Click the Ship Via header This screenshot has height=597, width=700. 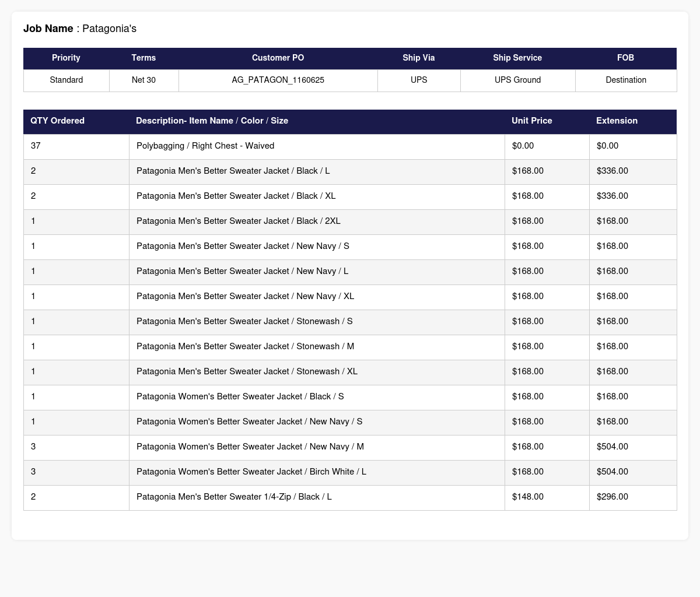tap(419, 58)
